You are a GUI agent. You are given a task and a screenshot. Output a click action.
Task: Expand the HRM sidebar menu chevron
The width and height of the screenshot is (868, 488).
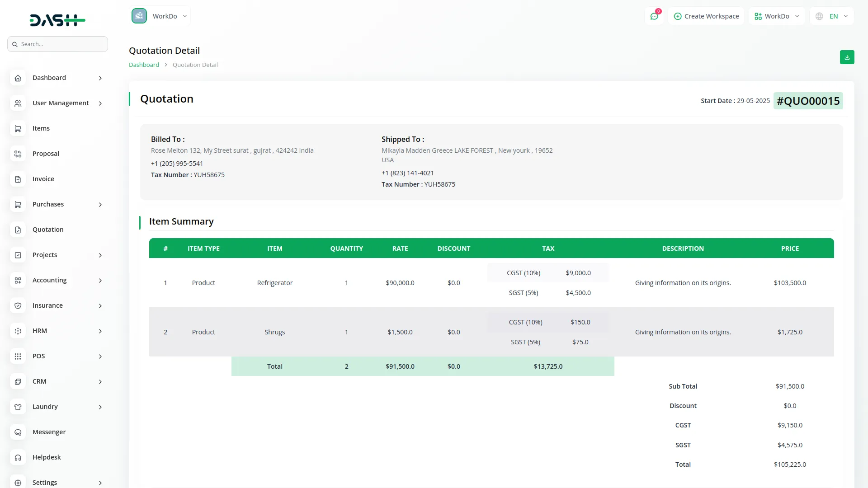100,331
